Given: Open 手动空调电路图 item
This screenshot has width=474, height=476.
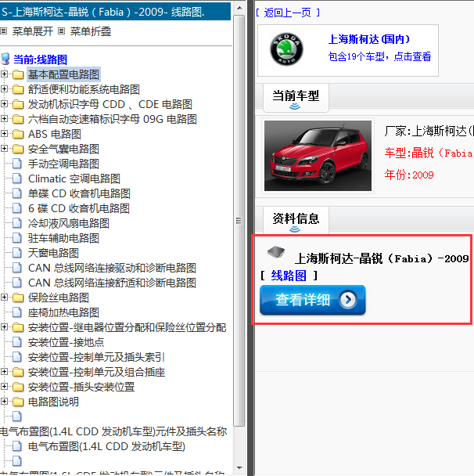Looking at the screenshot, I should (63, 164).
